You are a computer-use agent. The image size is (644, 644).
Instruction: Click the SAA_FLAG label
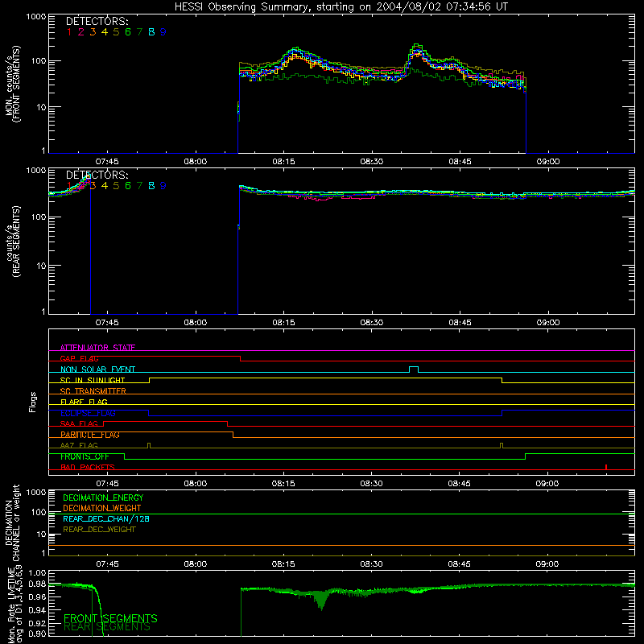tap(79, 423)
